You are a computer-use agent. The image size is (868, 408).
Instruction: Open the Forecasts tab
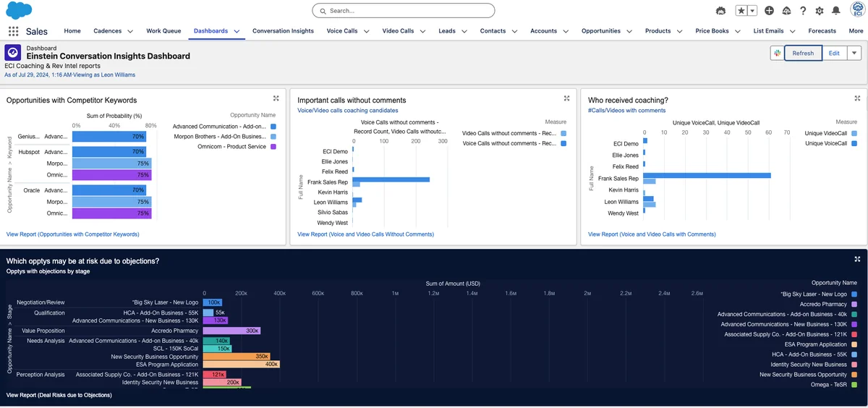822,31
